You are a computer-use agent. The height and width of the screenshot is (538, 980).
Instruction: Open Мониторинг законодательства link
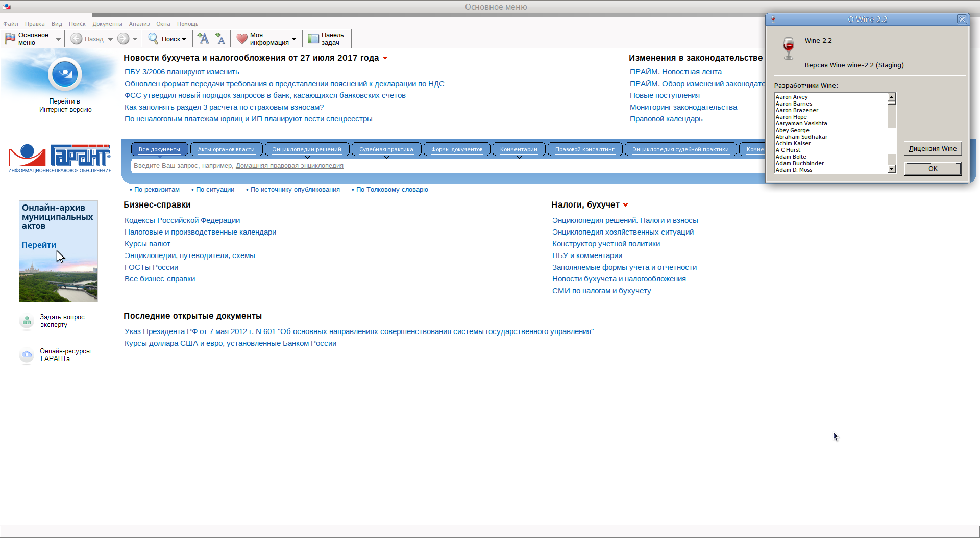[x=683, y=107]
